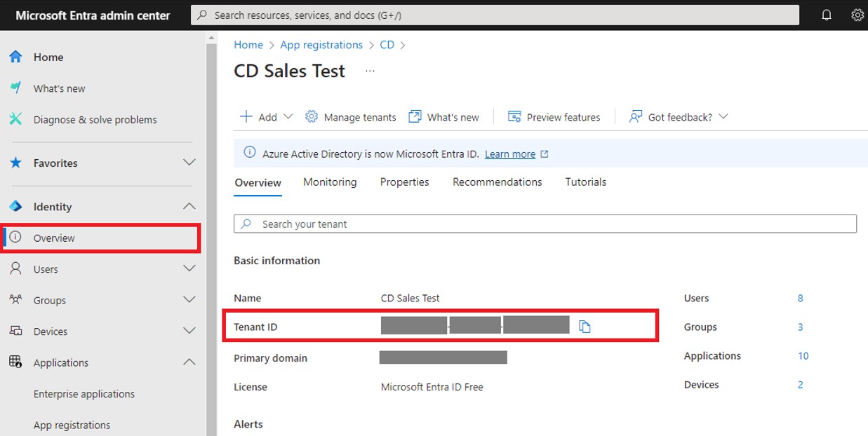Click the plus icon next to Add
The width and height of the screenshot is (868, 436).
pos(246,116)
